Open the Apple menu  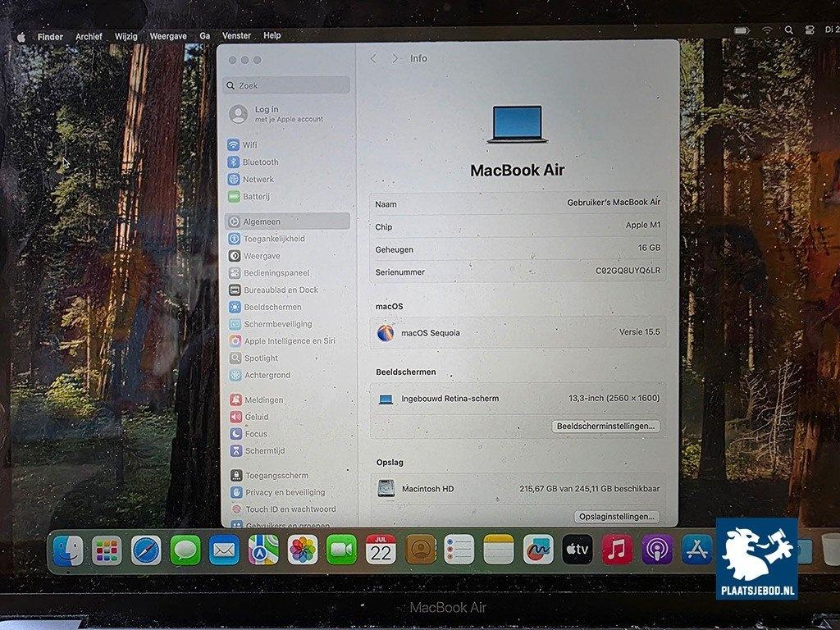coord(21,37)
